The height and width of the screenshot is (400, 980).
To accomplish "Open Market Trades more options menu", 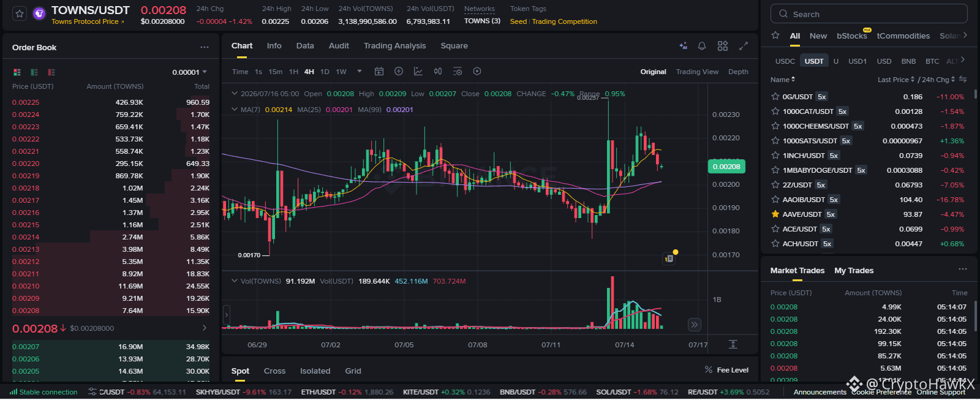I will pyautogui.click(x=963, y=270).
